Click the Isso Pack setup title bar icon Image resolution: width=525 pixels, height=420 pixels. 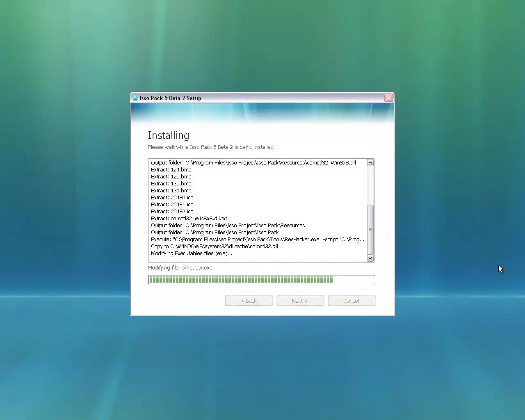(x=135, y=98)
